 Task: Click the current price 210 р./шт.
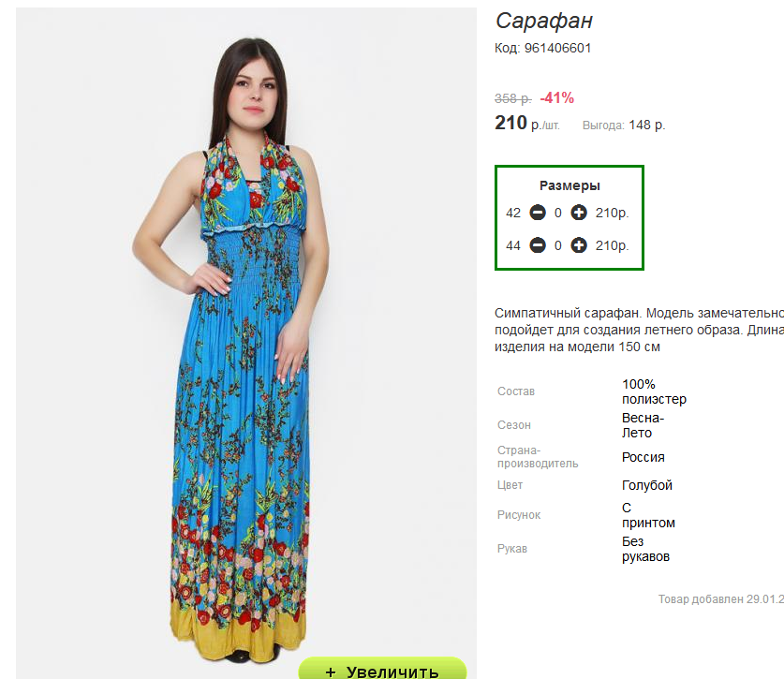pyautogui.click(x=527, y=123)
